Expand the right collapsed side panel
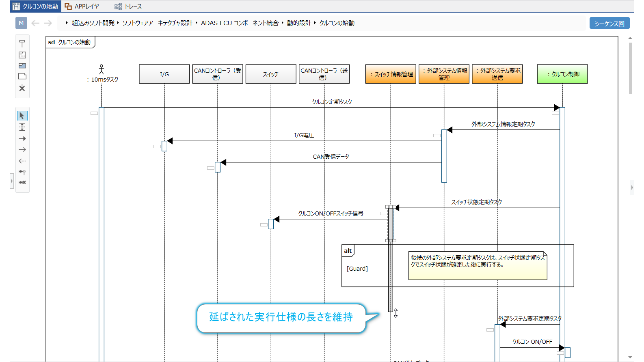Image resolution: width=644 pixels, height=362 pixels. pyautogui.click(x=632, y=187)
